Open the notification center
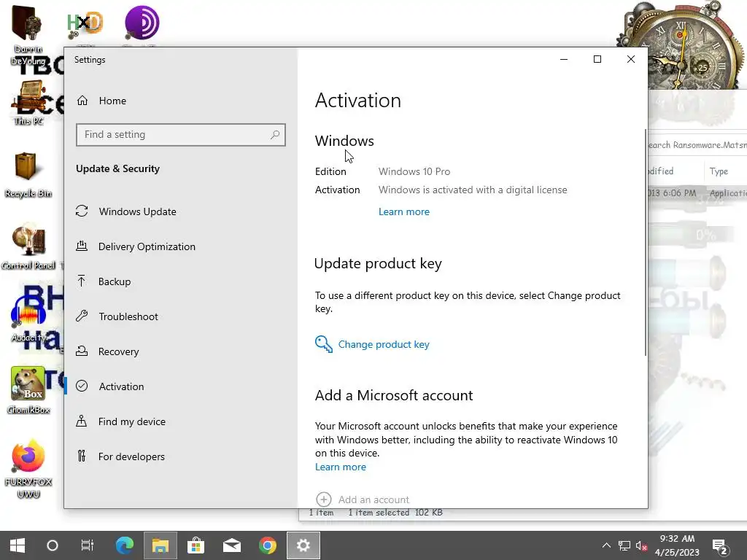Image resolution: width=747 pixels, height=560 pixels. tap(720, 546)
